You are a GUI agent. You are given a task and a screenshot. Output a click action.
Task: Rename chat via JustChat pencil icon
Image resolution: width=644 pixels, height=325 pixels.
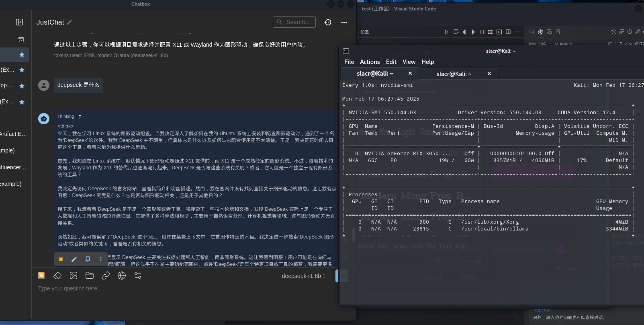click(x=69, y=23)
